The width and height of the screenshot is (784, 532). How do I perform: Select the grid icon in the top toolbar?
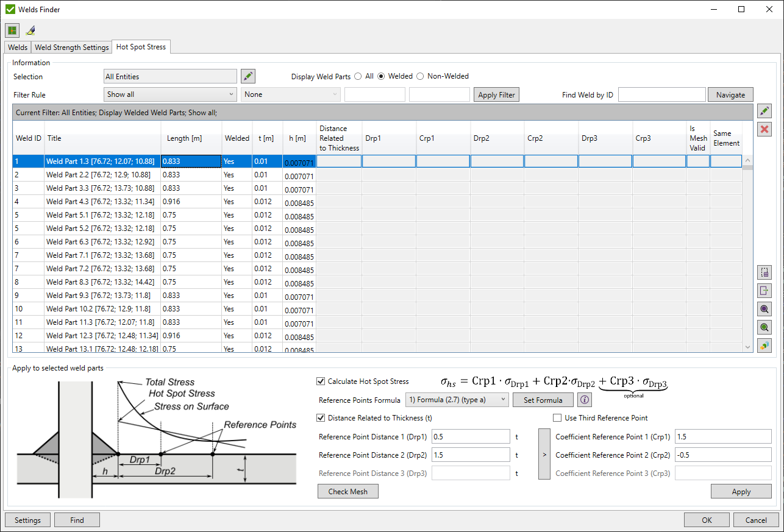[x=12, y=30]
